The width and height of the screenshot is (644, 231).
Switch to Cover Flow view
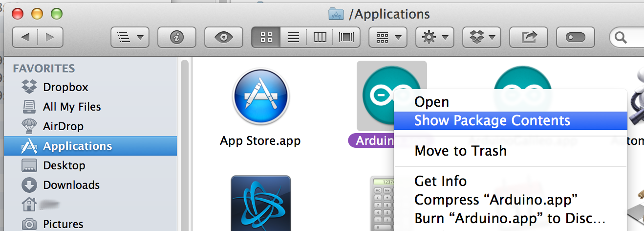coord(346,37)
